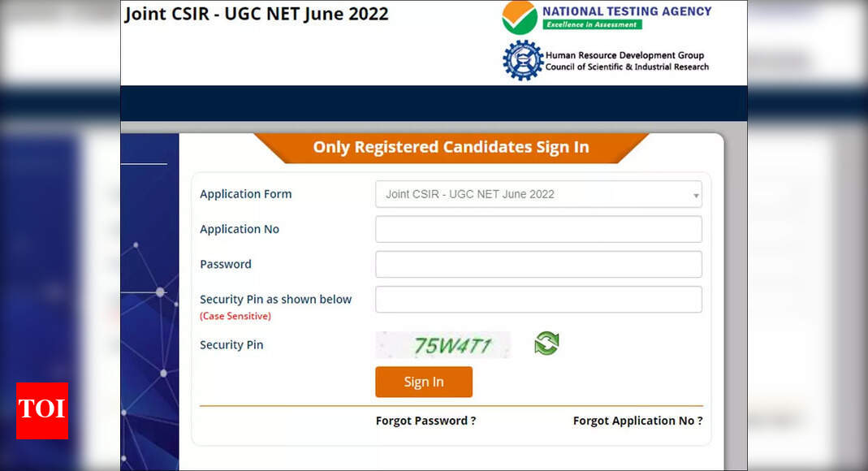Click the CSIR gear emblem logo

coord(523,60)
